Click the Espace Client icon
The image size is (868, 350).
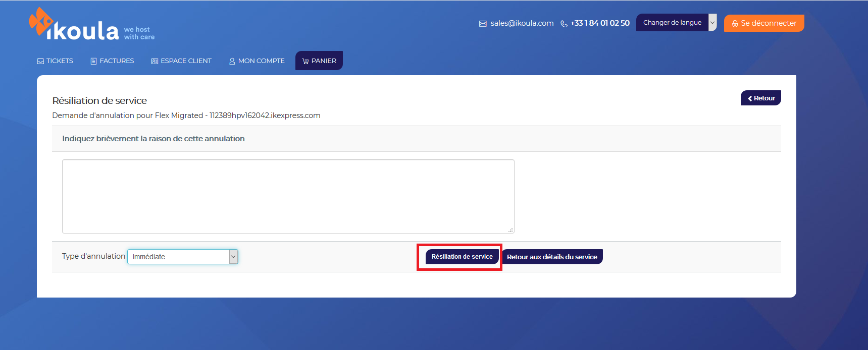pyautogui.click(x=155, y=61)
